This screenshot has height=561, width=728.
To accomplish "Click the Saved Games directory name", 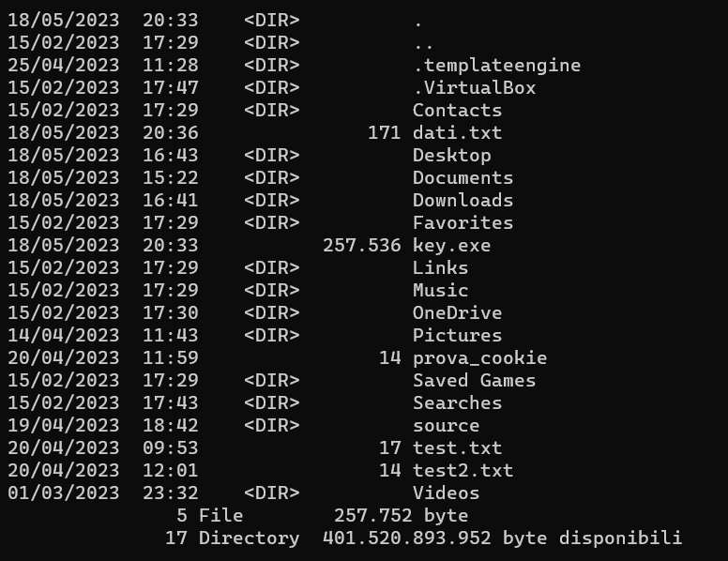I will [x=474, y=381].
